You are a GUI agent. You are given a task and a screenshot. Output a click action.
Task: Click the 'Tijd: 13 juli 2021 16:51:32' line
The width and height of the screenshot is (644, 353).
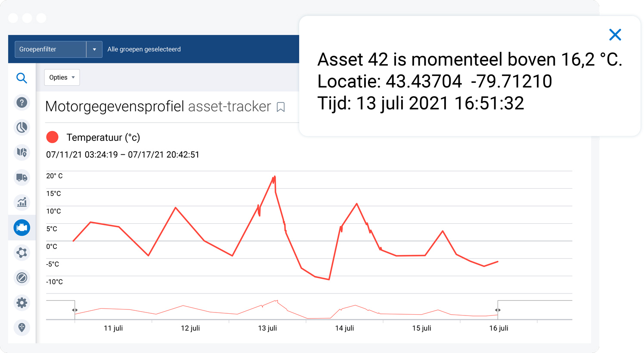(x=421, y=103)
